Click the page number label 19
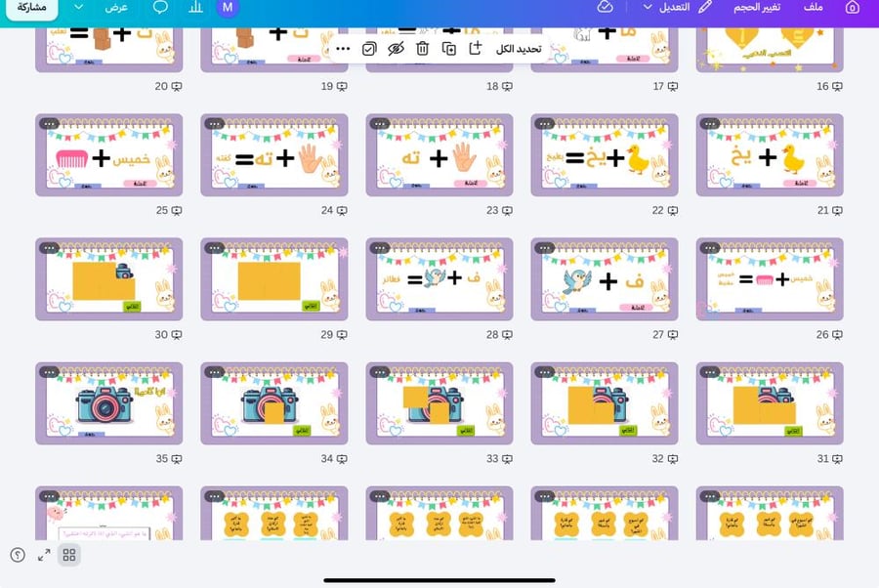The height and width of the screenshot is (588, 879). coord(327,86)
